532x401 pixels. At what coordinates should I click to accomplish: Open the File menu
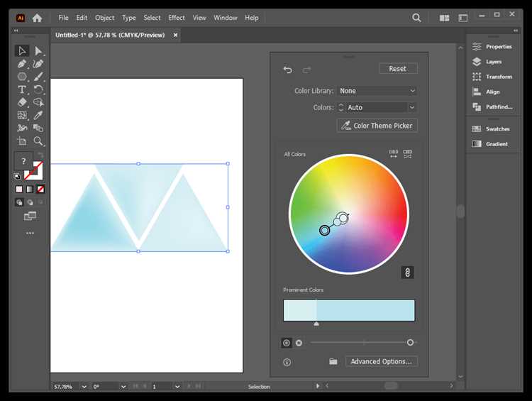click(x=63, y=18)
